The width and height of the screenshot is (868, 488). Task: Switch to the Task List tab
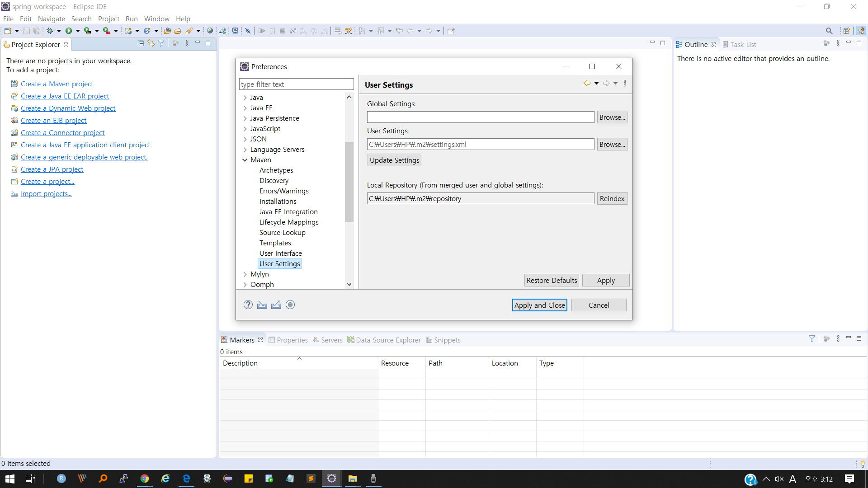pos(739,44)
